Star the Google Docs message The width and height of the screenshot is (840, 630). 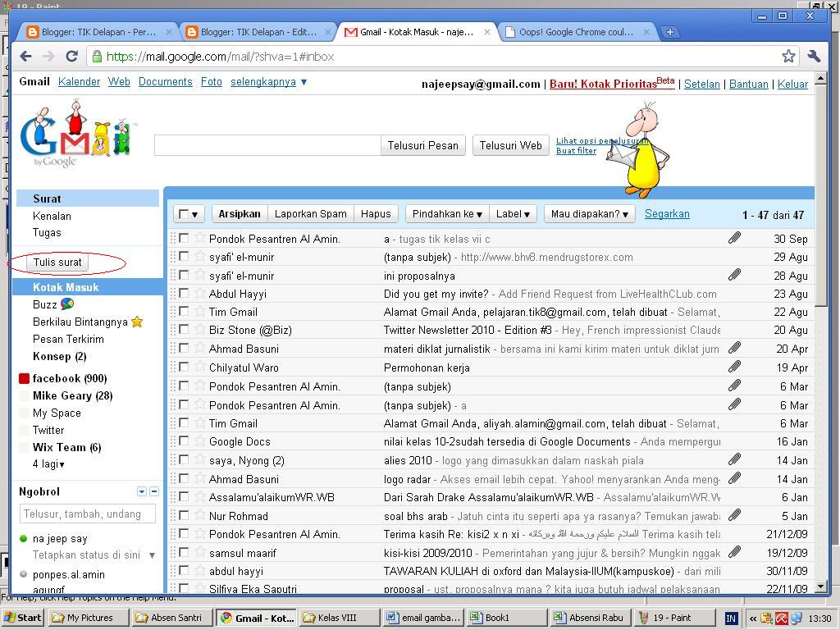pyautogui.click(x=200, y=441)
